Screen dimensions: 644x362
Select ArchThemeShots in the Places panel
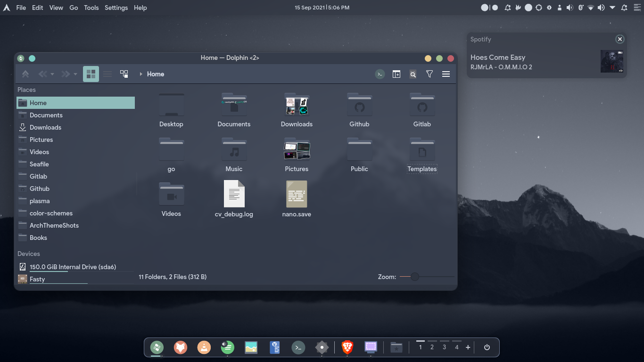[x=75, y=225]
